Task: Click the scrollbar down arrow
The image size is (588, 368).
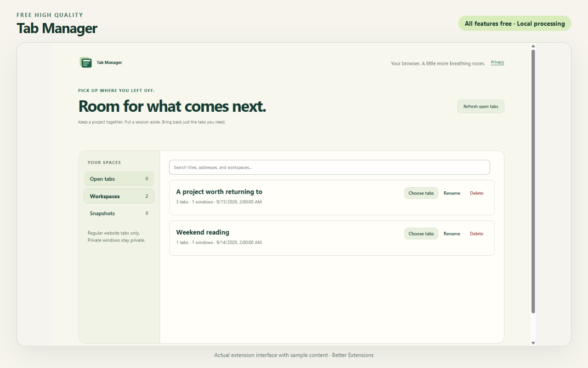Action: click(533, 343)
